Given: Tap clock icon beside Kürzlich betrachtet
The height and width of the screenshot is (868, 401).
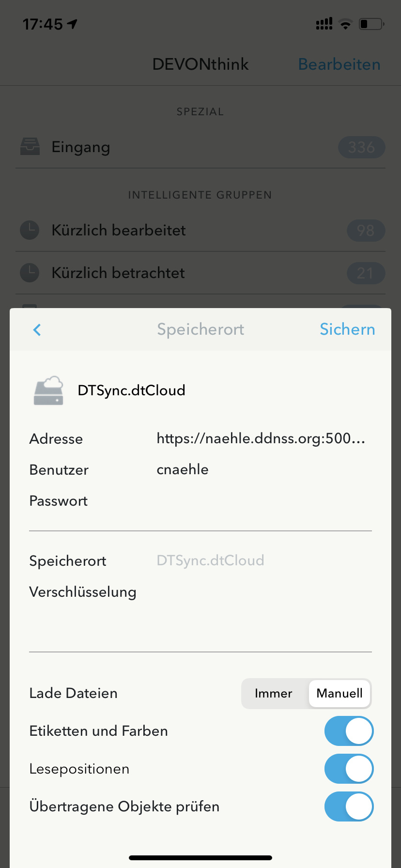Looking at the screenshot, I should click(x=30, y=273).
